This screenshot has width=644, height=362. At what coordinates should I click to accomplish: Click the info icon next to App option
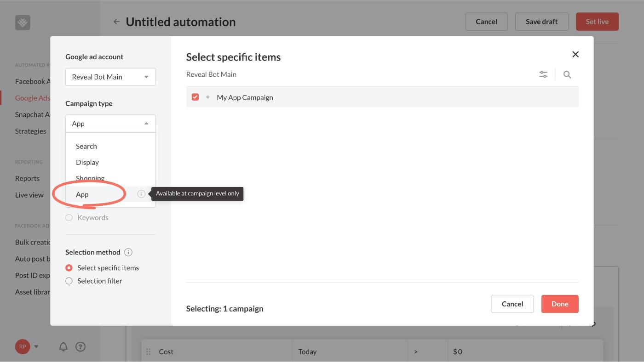(141, 194)
